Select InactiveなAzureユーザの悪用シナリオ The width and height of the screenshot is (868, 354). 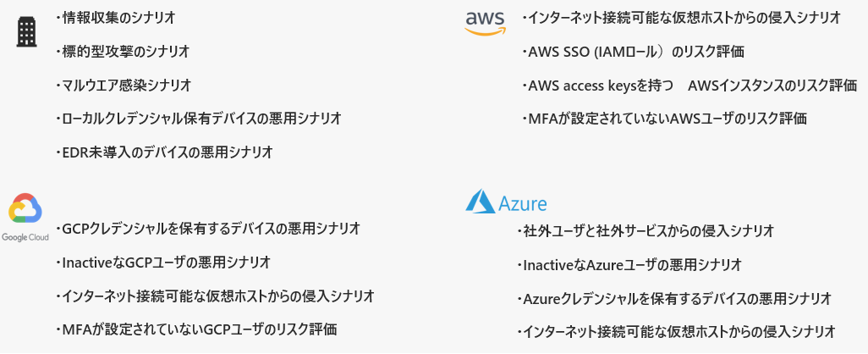click(x=632, y=265)
